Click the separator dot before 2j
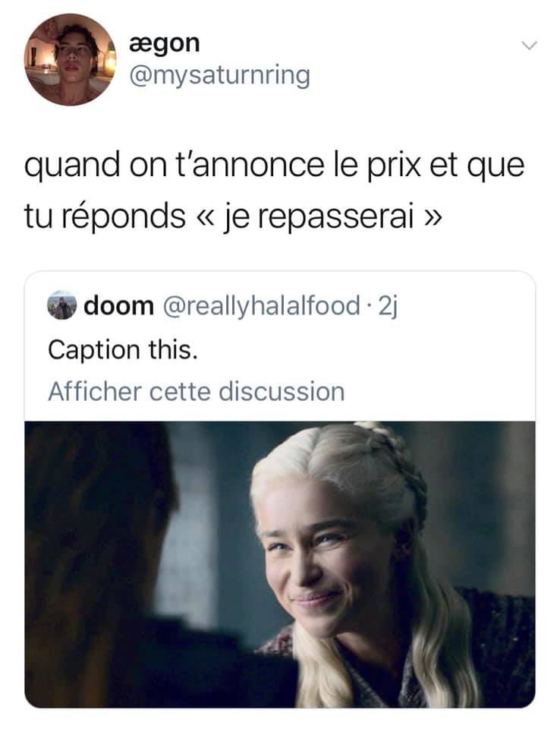 pos(370,305)
